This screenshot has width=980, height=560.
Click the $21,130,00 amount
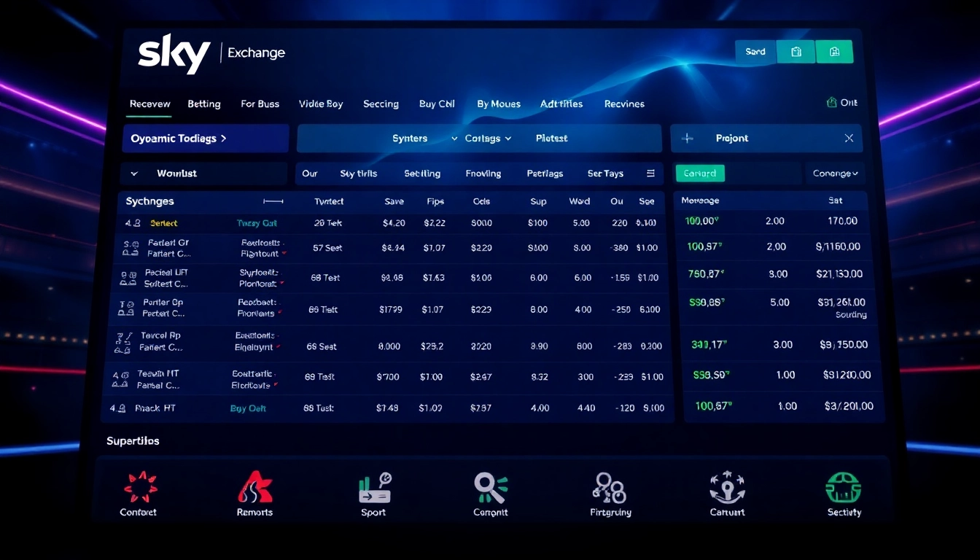(840, 274)
